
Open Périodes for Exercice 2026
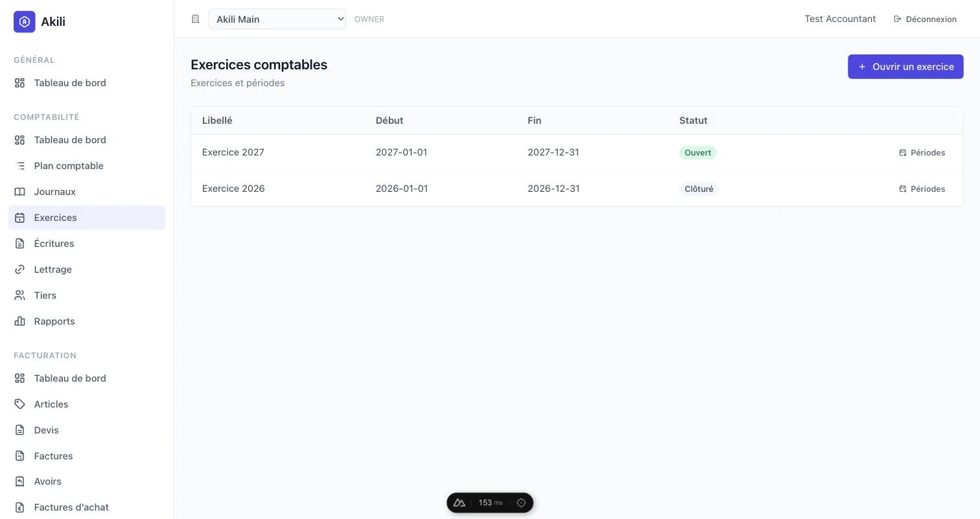point(922,189)
